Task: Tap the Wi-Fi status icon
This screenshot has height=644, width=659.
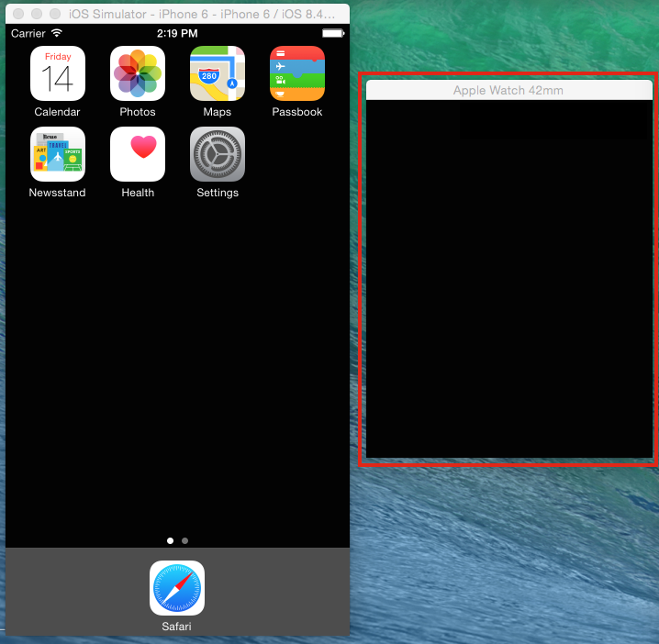Action: pos(57,33)
